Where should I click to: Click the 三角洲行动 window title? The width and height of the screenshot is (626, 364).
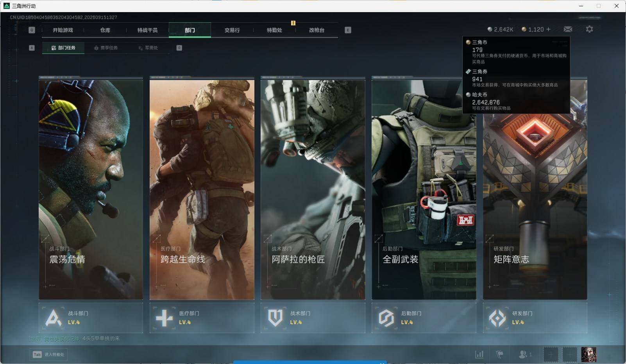click(x=24, y=6)
